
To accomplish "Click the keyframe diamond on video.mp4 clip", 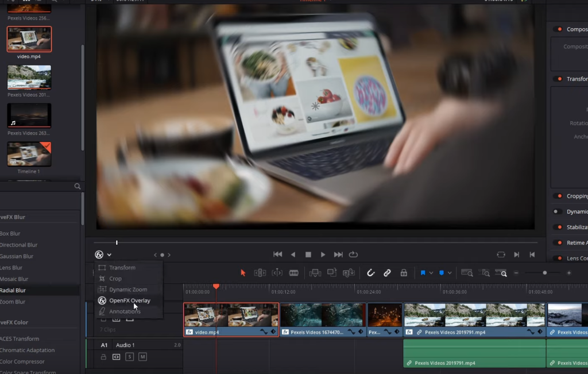I will 273,331.
